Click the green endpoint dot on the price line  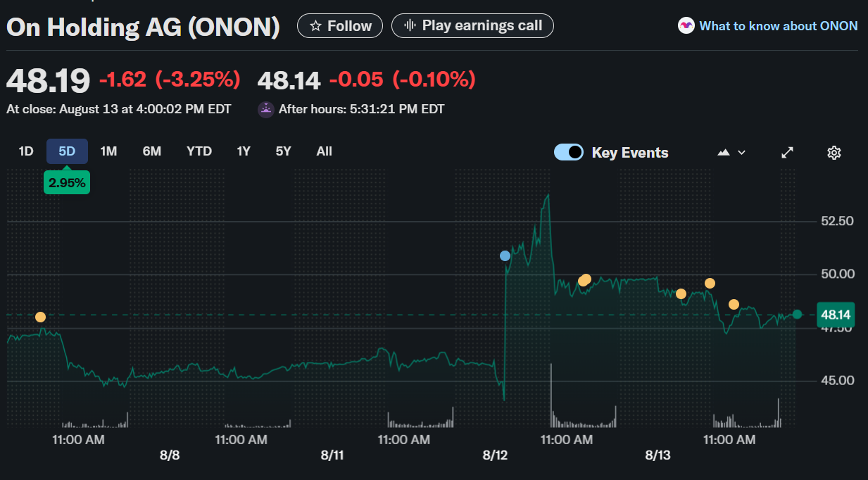click(797, 314)
